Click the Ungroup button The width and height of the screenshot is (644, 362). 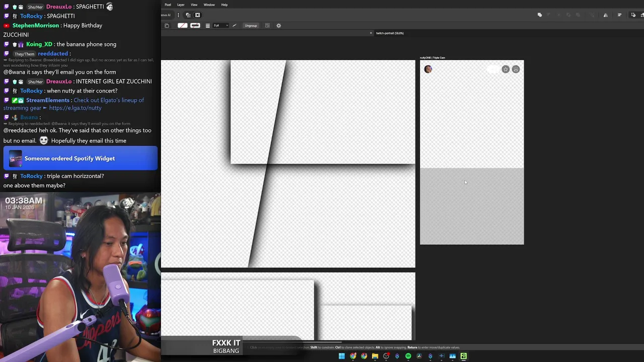pyautogui.click(x=251, y=26)
